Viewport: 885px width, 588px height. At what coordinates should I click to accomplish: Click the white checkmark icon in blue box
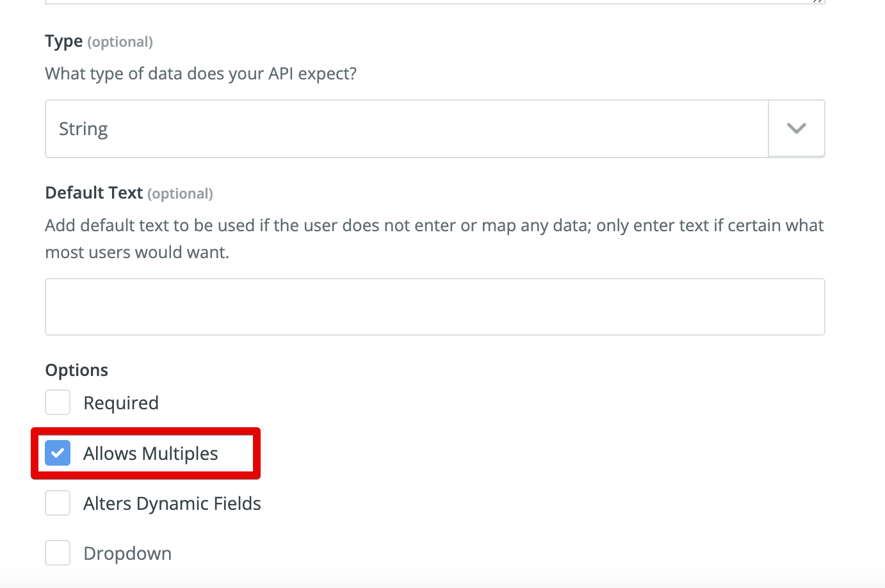pyautogui.click(x=58, y=453)
